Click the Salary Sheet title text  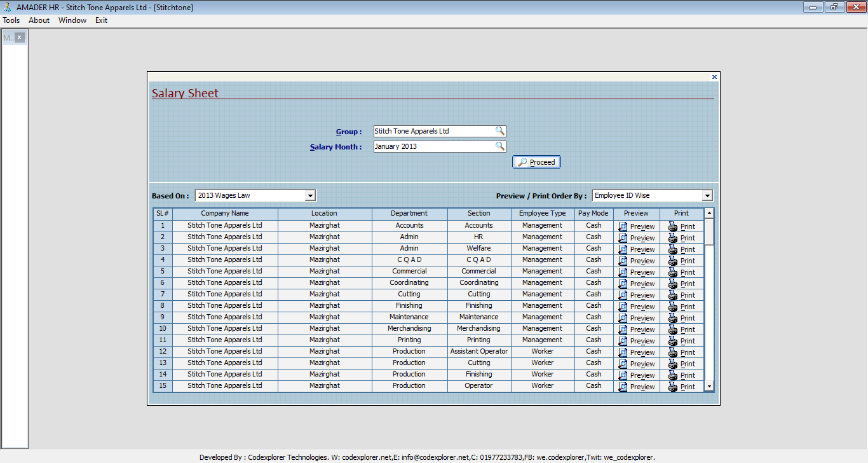[x=185, y=93]
